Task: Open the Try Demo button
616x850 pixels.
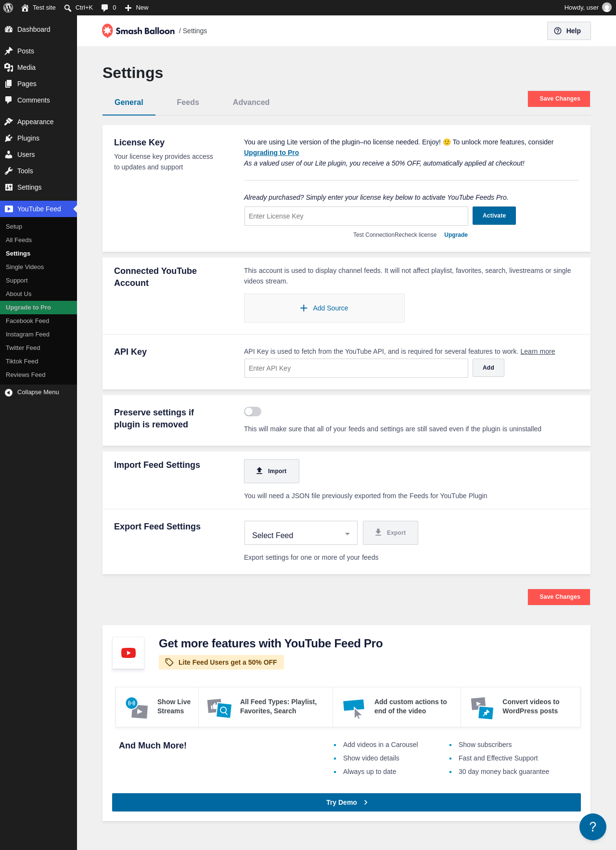Action: coord(346,802)
